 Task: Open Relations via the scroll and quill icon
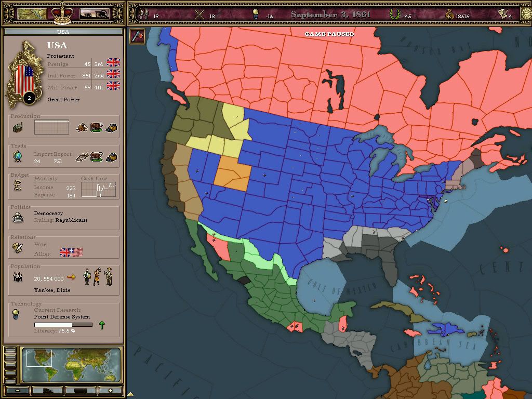pyautogui.click(x=18, y=248)
